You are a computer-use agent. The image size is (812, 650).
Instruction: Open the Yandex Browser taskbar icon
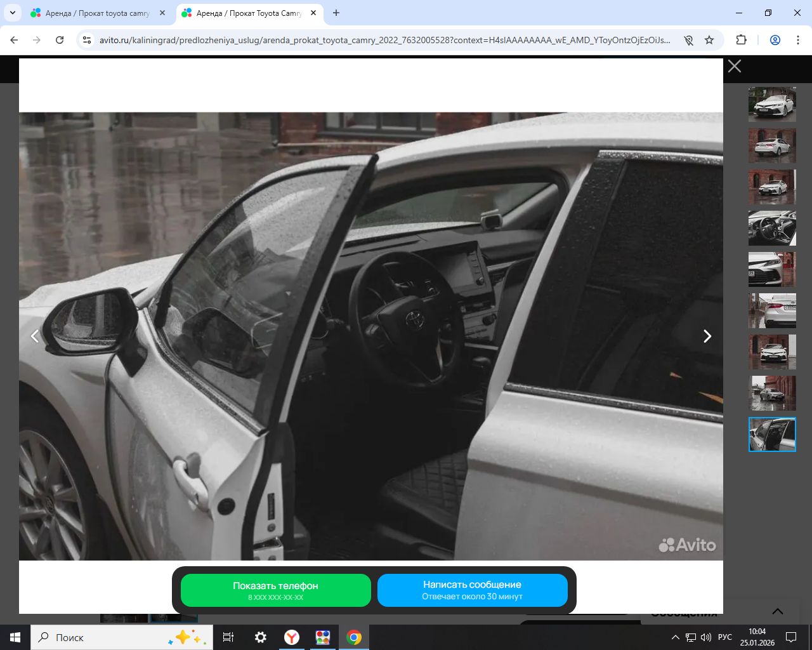(292, 637)
